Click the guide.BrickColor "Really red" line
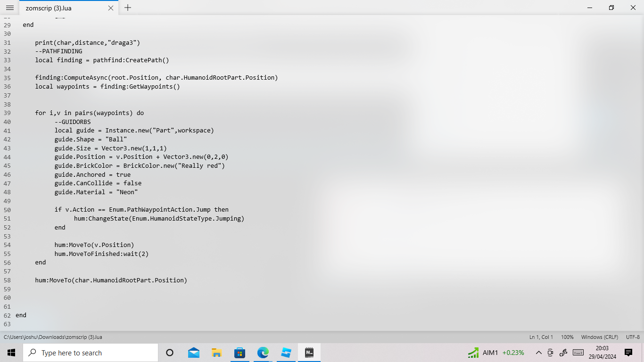The height and width of the screenshot is (362, 644). coord(140,165)
